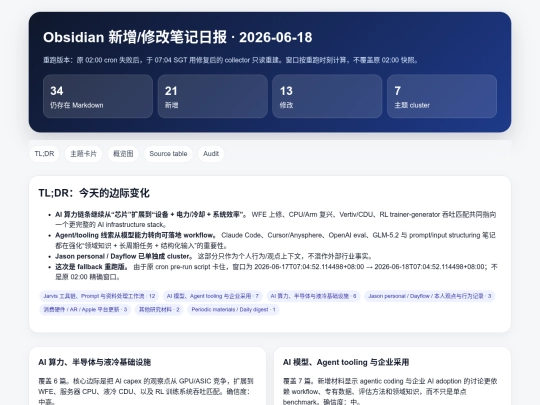540x405 pixels.
Task: Go to the Source table pill
Action: 168,154
